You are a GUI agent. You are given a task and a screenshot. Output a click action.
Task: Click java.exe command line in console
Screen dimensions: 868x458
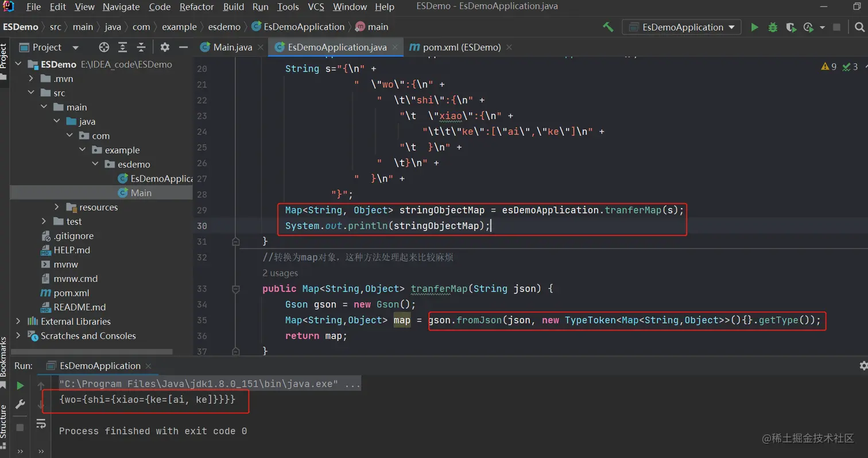coord(210,383)
